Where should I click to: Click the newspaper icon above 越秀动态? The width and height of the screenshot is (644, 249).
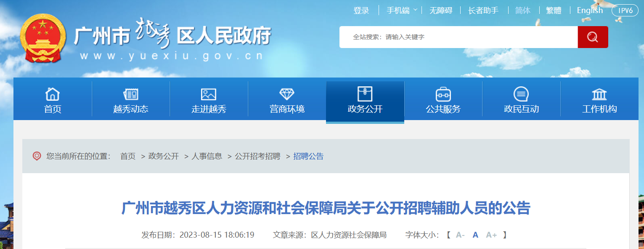click(131, 94)
